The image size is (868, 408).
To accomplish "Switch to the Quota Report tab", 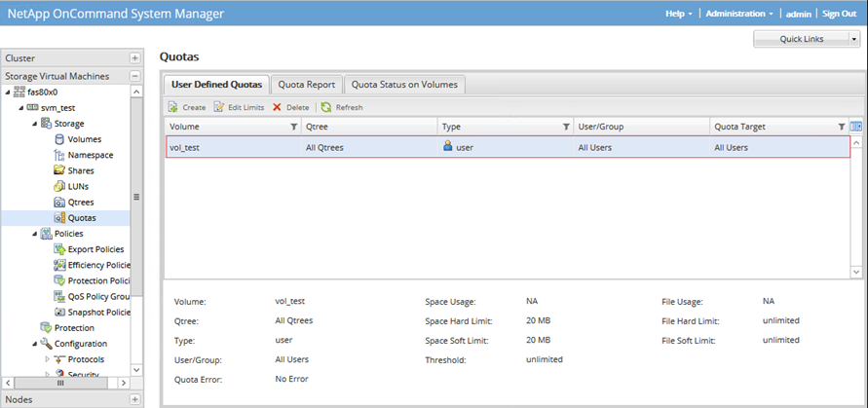I will [x=307, y=84].
